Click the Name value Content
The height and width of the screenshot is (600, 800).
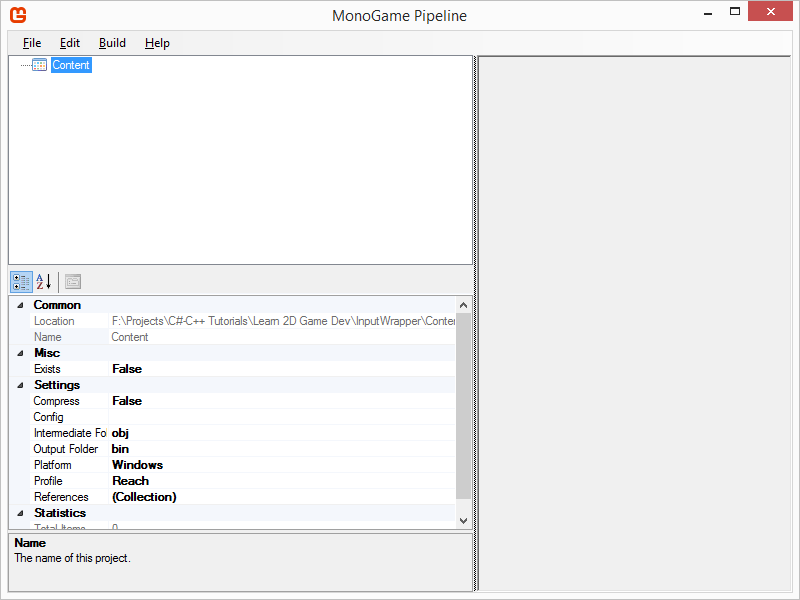[130, 337]
